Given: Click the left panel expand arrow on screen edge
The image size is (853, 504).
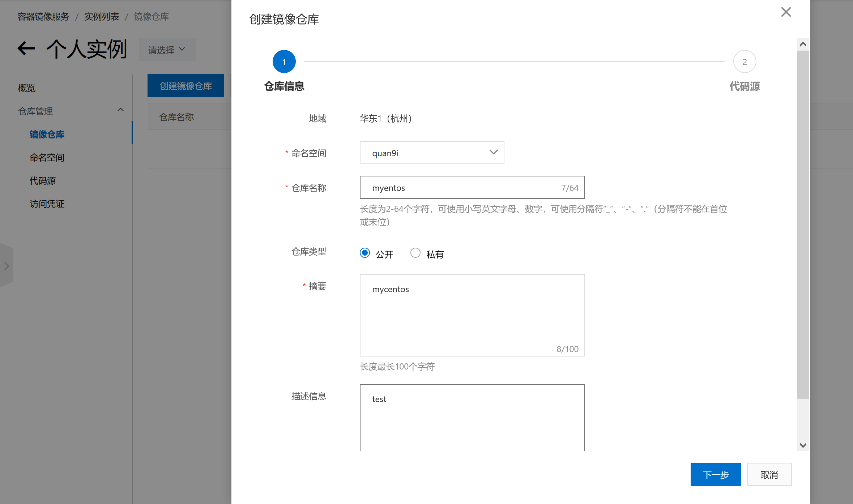Looking at the screenshot, I should pos(6,266).
